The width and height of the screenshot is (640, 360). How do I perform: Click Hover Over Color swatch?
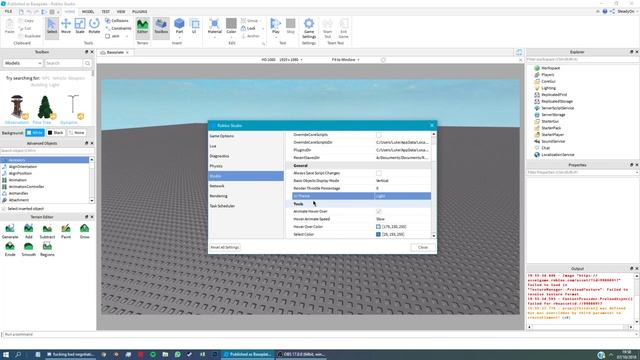[378, 227]
